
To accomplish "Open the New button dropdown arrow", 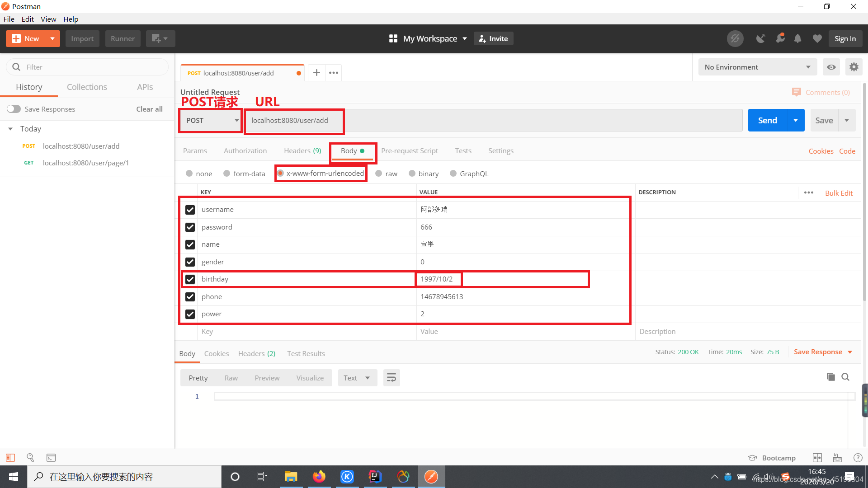I will pos(52,38).
